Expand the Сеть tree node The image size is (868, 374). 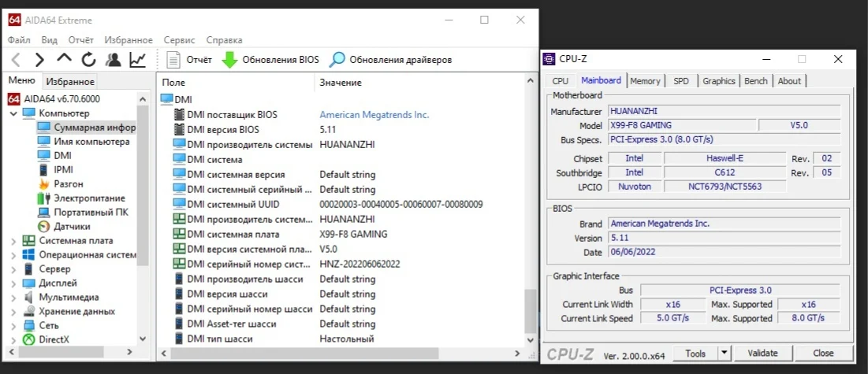click(x=13, y=325)
